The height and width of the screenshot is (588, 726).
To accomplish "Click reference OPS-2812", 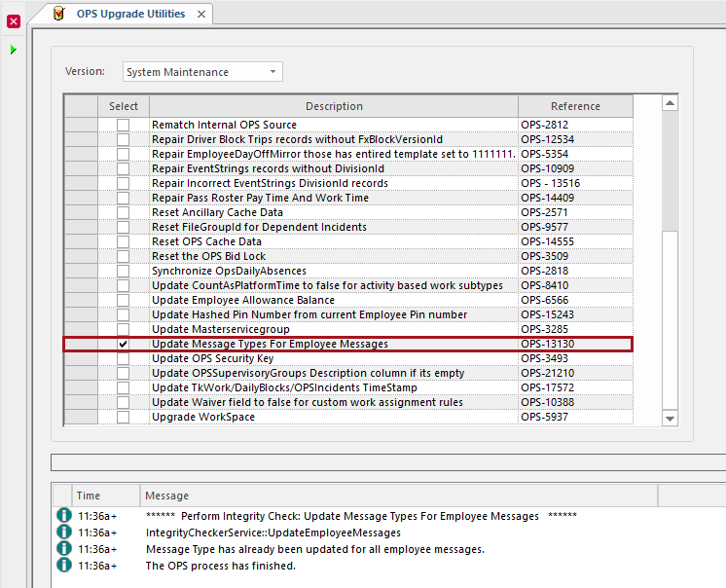I will [x=545, y=125].
